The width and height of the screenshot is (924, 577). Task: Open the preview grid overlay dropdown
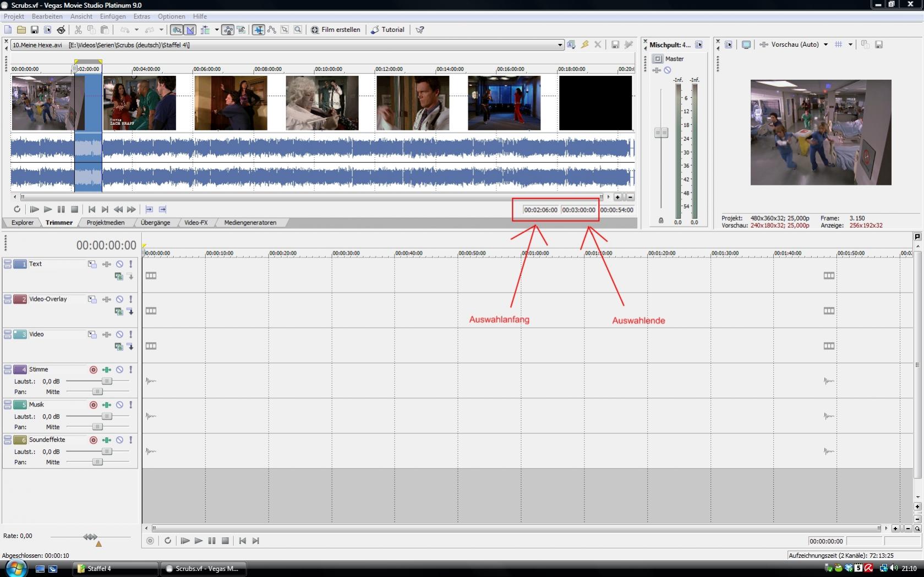[x=850, y=45]
